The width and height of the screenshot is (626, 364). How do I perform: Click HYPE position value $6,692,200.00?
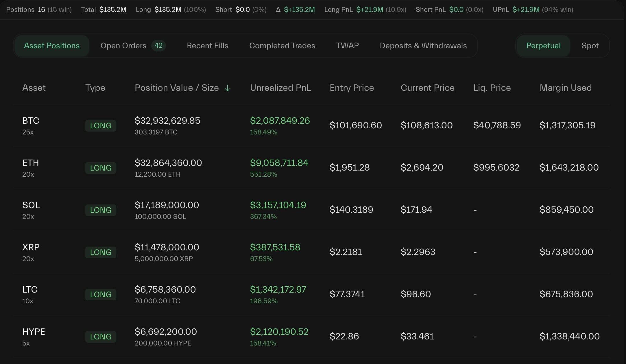click(x=166, y=332)
